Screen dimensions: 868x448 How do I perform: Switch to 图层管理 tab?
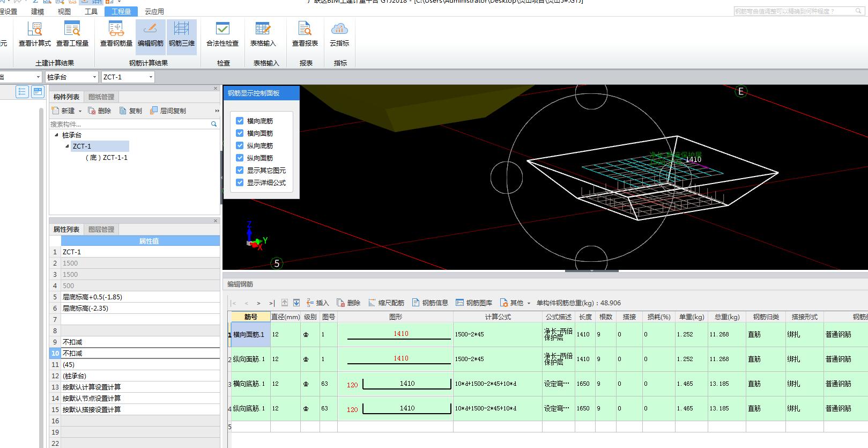pyautogui.click(x=101, y=230)
